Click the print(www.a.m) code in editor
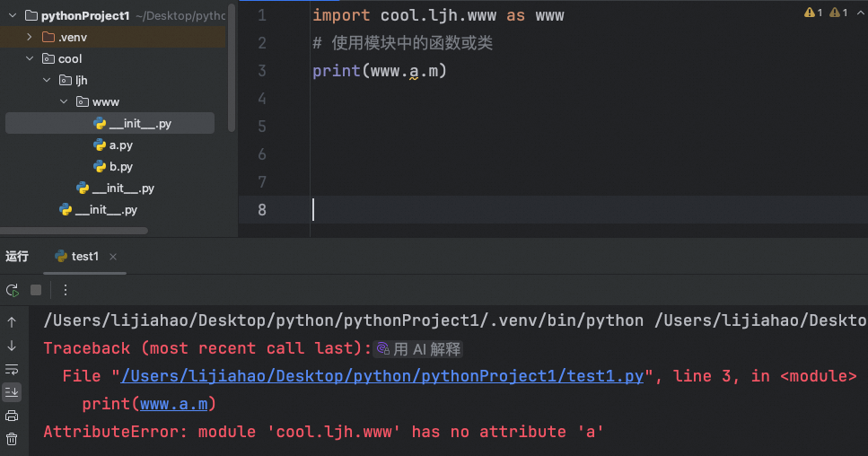Image resolution: width=868 pixels, height=456 pixels. pos(379,71)
